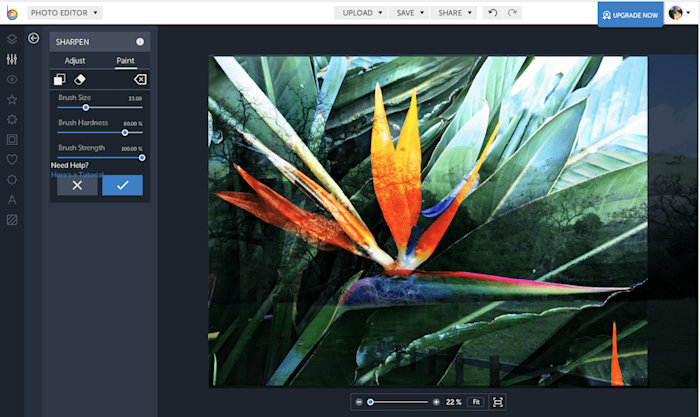Viewport: 700px width, 417px height.
Task: Open the star Effects sidebar icon
Action: 12,100
